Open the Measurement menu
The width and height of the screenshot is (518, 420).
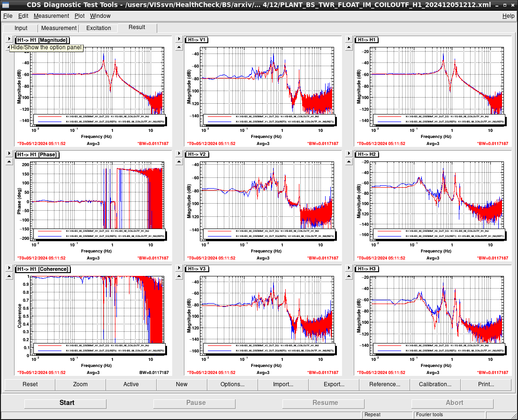pyautogui.click(x=51, y=16)
